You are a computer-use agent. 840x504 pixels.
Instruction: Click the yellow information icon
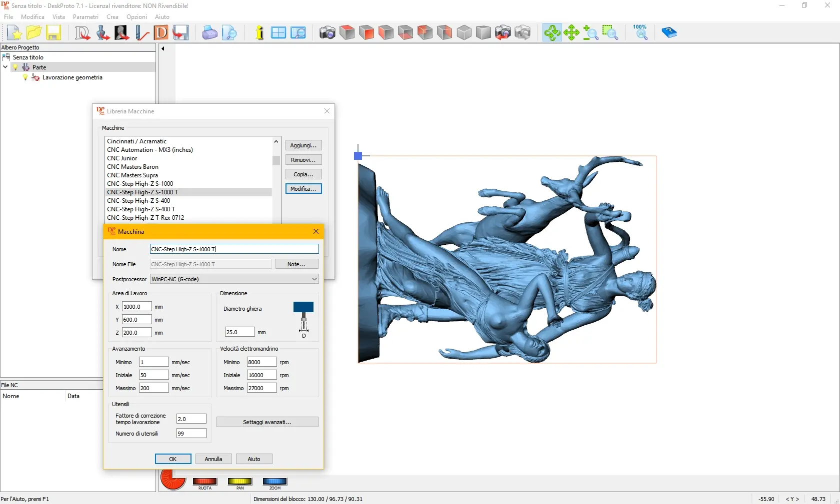(x=259, y=32)
